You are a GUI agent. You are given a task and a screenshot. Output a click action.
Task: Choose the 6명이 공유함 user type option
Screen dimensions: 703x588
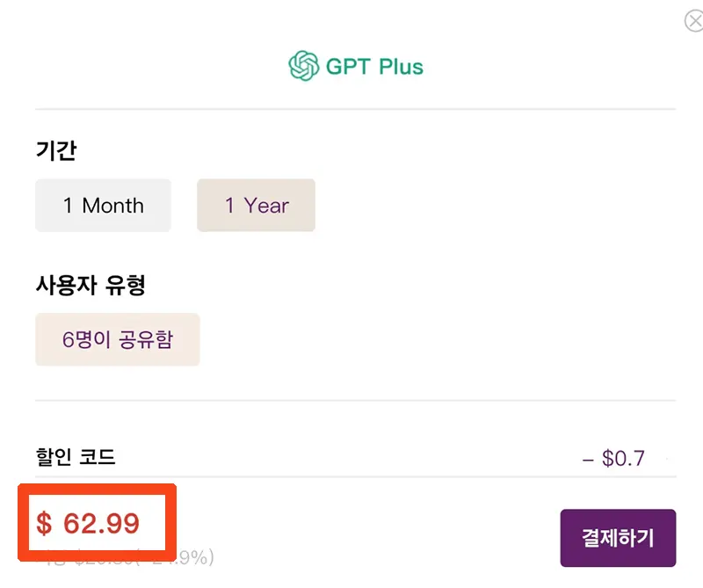tap(117, 338)
